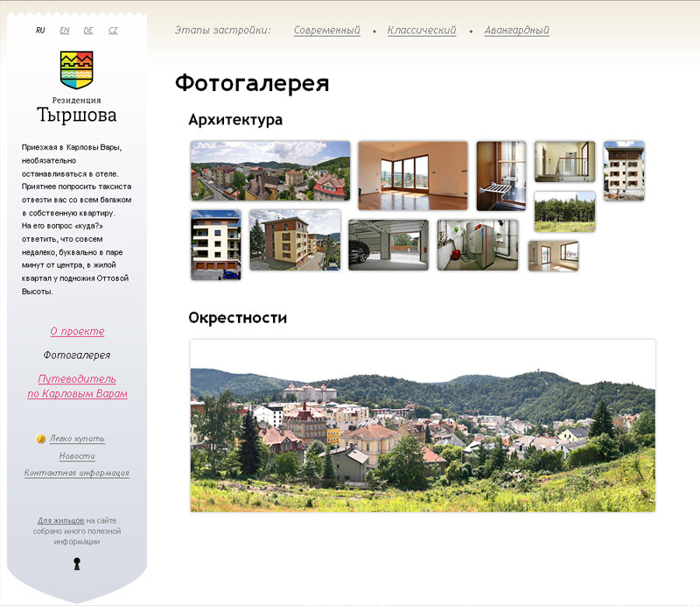Open the Новости page

pyautogui.click(x=77, y=456)
